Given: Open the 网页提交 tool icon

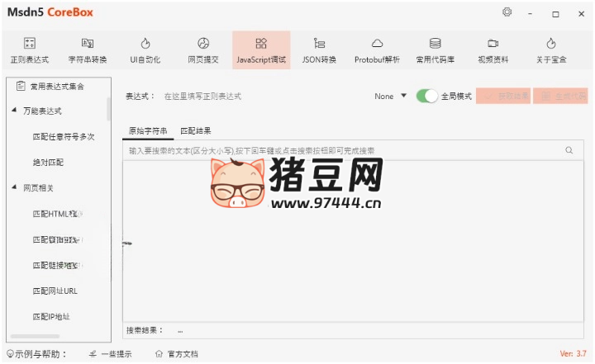Looking at the screenshot, I should [203, 43].
